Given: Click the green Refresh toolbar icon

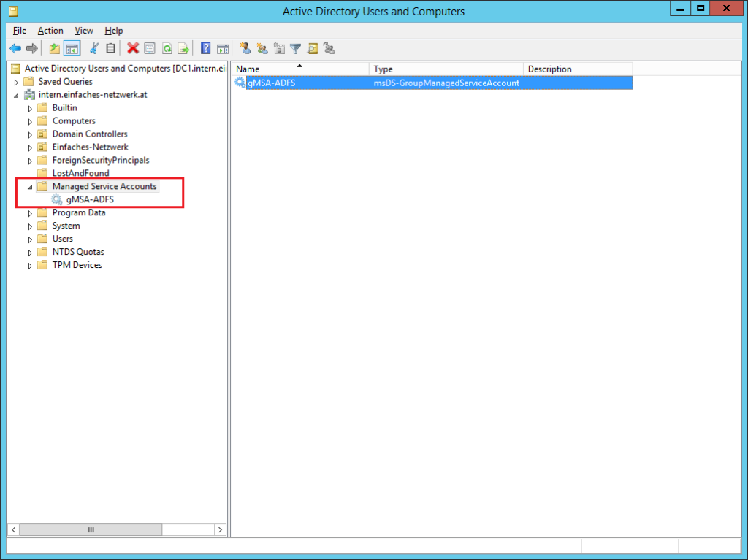Looking at the screenshot, I should pyautogui.click(x=167, y=48).
